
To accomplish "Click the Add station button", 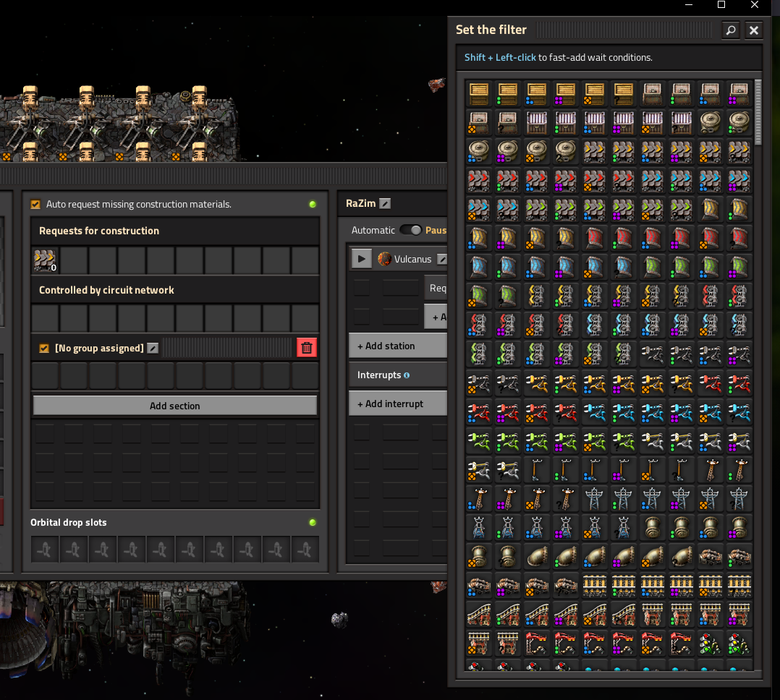I will click(x=398, y=346).
